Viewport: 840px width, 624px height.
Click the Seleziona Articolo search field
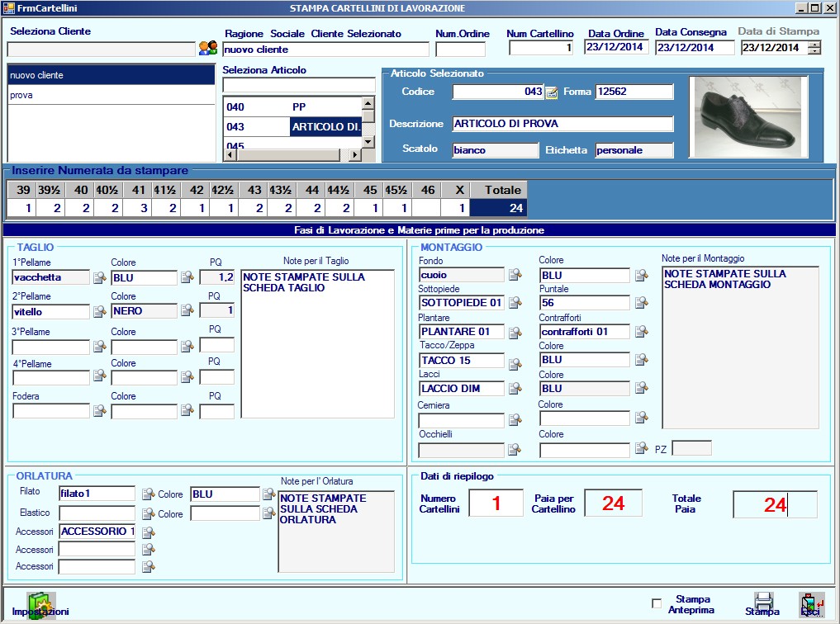299,85
